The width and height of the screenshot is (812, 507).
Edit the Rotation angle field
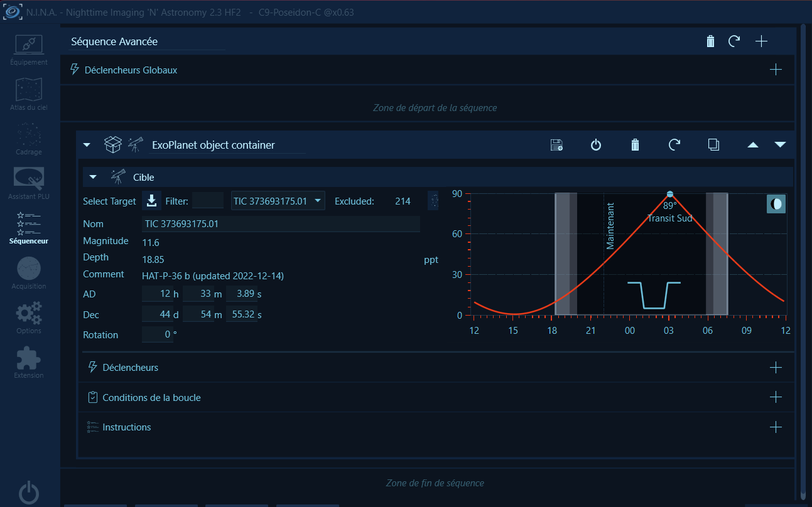157,334
